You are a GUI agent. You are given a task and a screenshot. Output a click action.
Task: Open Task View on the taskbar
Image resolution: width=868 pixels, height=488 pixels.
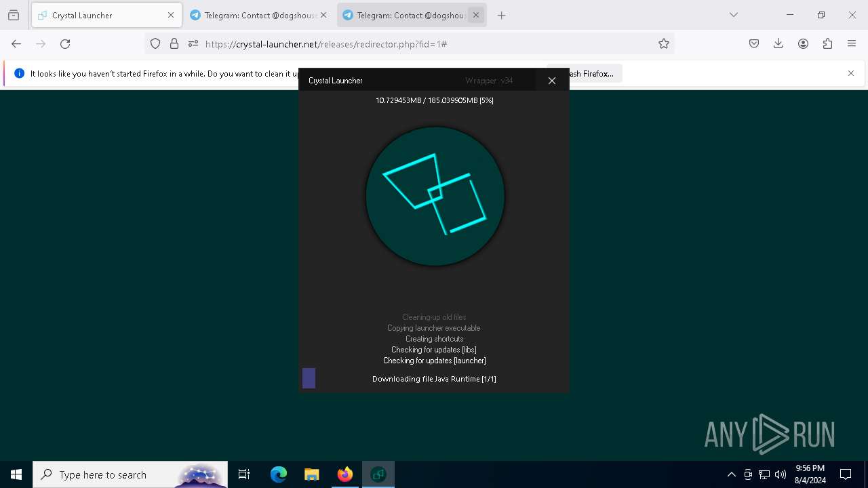(244, 474)
